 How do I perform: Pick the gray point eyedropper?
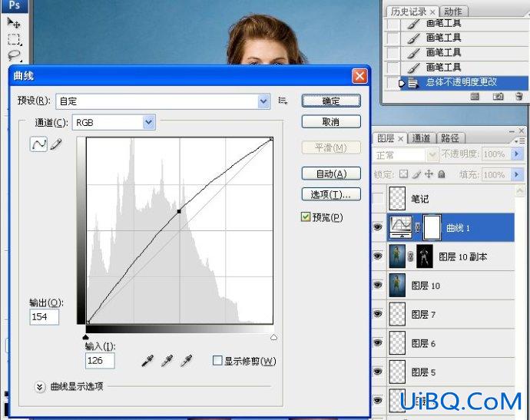(167, 361)
